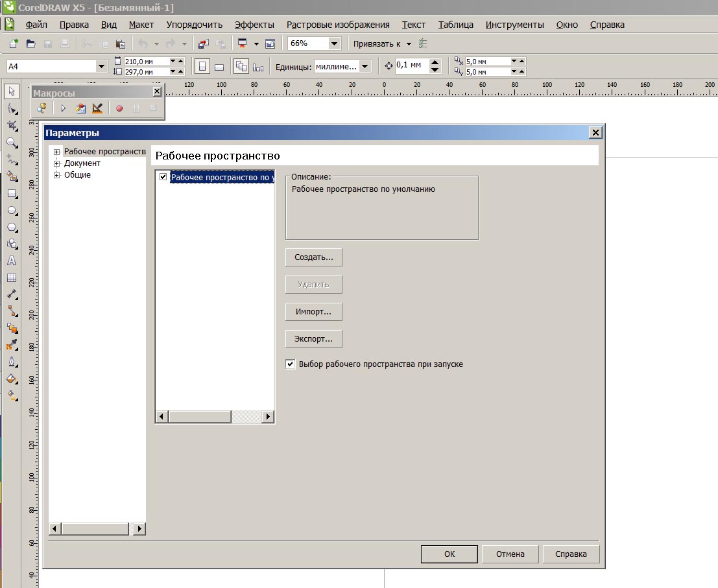This screenshot has height=588, width=718.
Task: Select the Crop tool
Action: pyautogui.click(x=11, y=125)
